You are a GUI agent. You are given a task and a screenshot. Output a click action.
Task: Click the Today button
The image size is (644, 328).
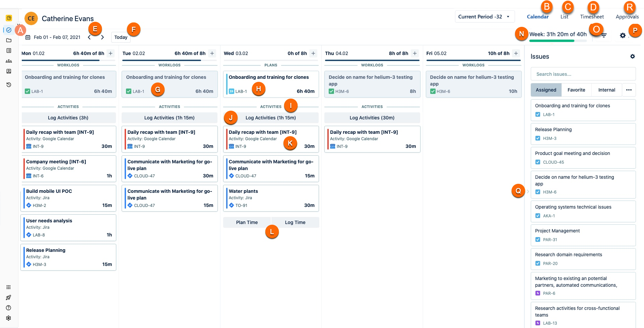(x=121, y=37)
